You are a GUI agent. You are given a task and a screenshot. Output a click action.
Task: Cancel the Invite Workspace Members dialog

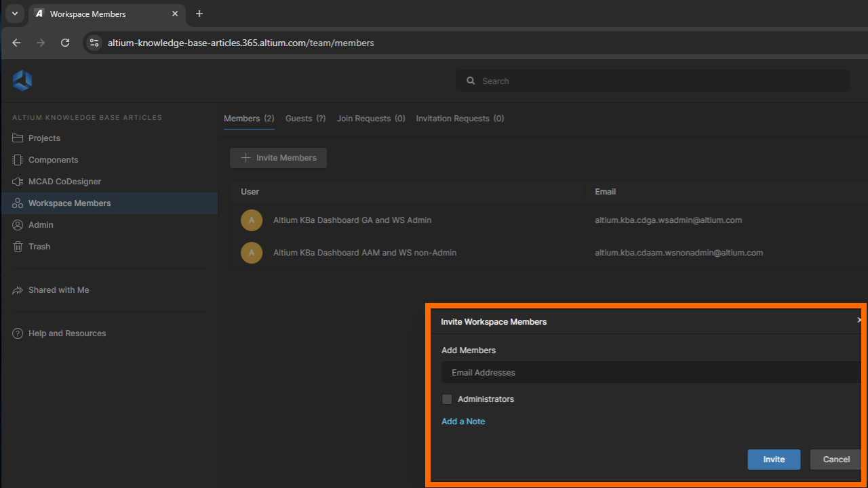point(836,460)
